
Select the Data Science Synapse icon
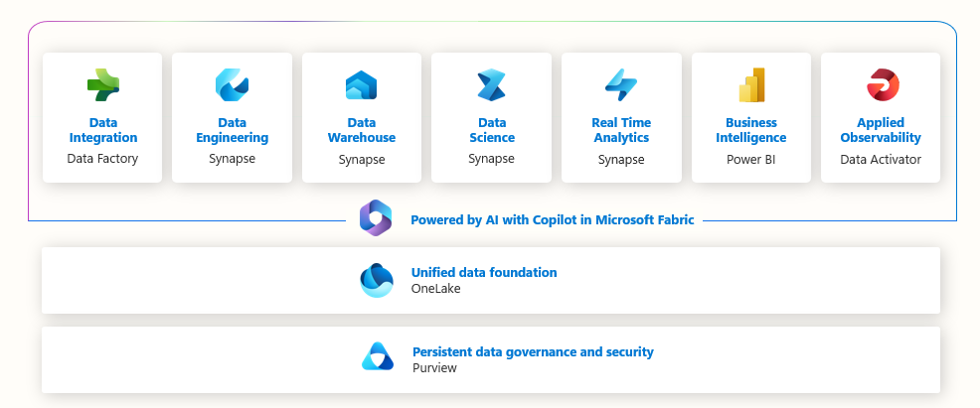491,85
